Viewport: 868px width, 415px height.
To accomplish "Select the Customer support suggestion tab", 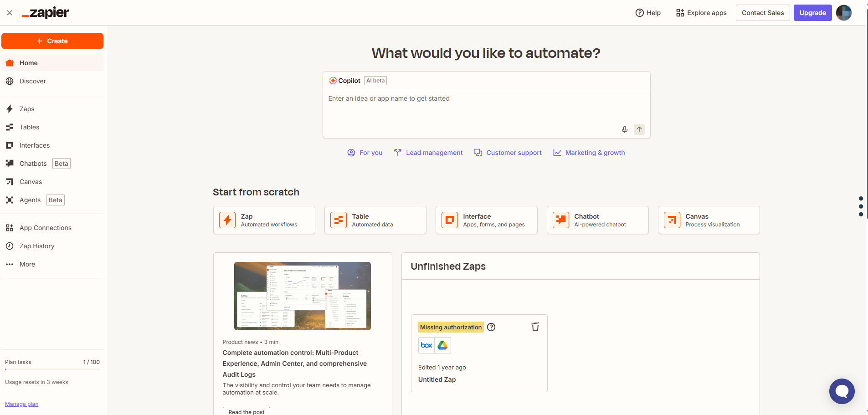I will coord(508,153).
